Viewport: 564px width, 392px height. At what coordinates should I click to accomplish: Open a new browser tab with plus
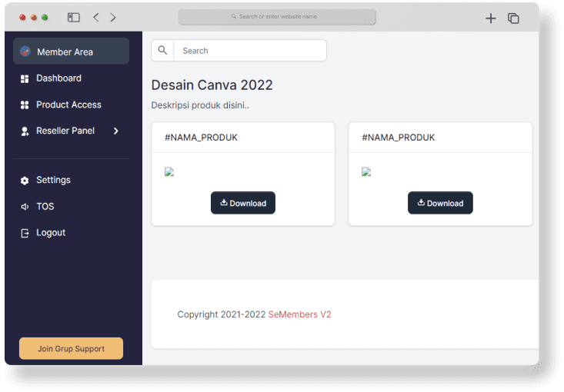(490, 18)
